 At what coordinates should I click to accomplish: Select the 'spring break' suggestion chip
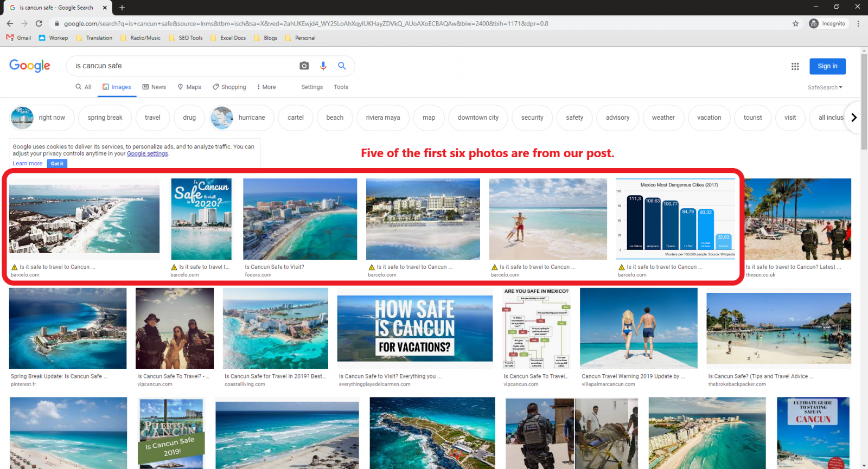(105, 118)
